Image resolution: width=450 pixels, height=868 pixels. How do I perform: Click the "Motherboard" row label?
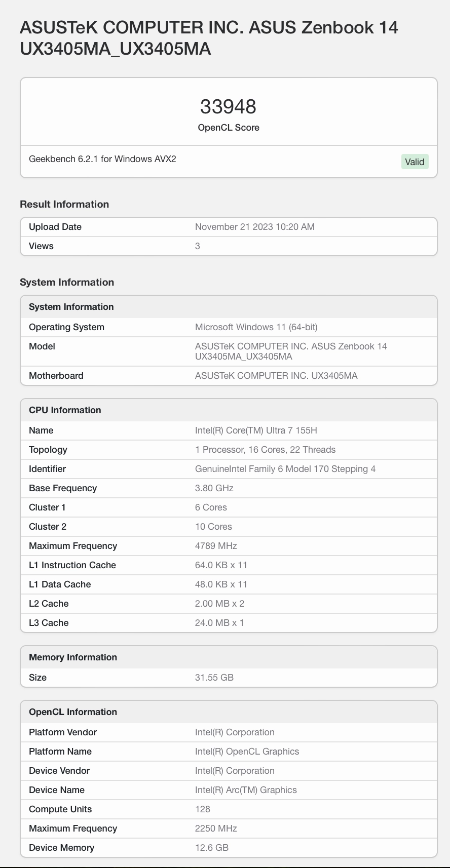(56, 376)
